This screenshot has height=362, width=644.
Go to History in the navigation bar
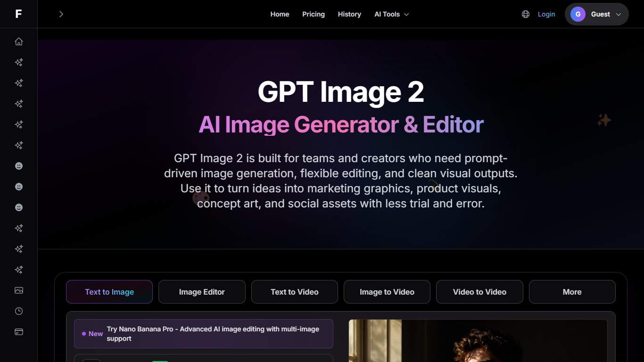point(349,14)
